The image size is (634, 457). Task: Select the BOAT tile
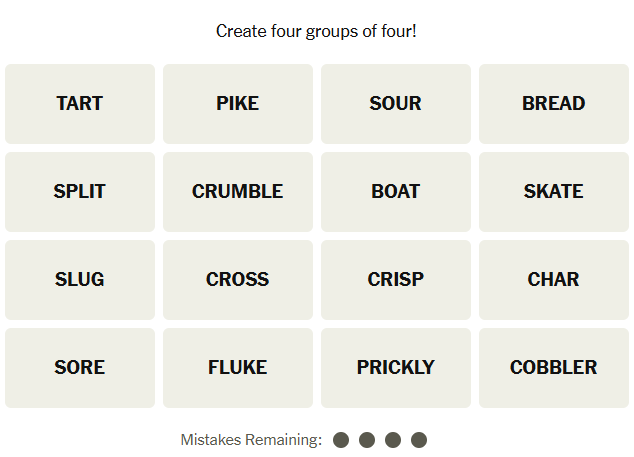pyautogui.click(x=396, y=192)
